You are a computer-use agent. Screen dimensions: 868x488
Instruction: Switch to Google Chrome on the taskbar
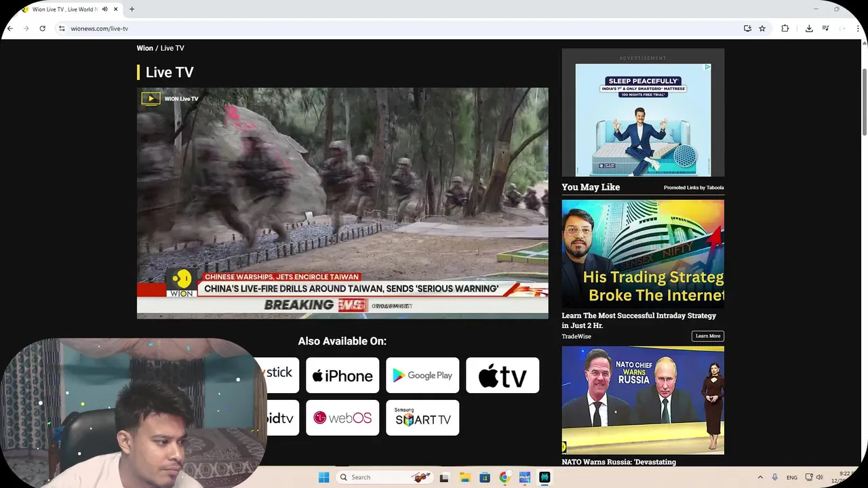(x=505, y=477)
